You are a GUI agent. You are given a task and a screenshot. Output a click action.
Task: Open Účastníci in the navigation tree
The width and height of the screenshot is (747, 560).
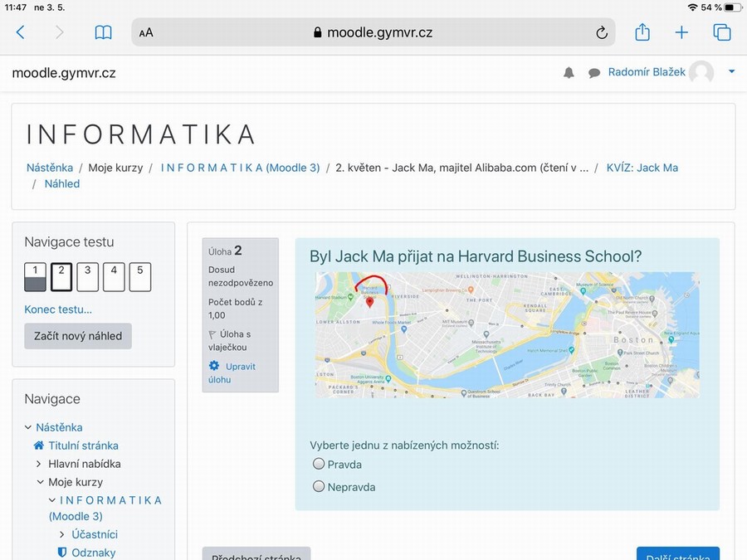(x=95, y=534)
